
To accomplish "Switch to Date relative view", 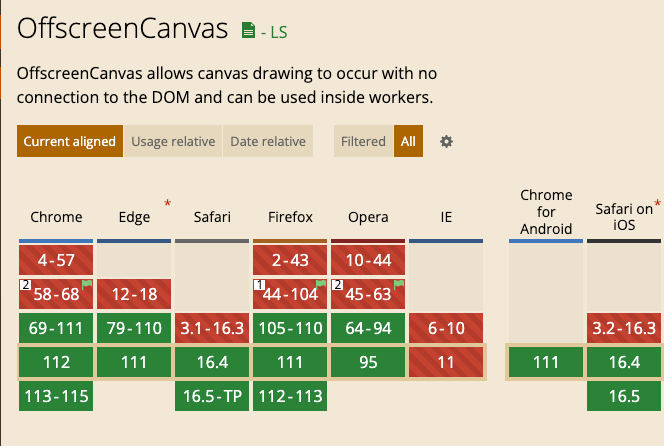I will [268, 141].
